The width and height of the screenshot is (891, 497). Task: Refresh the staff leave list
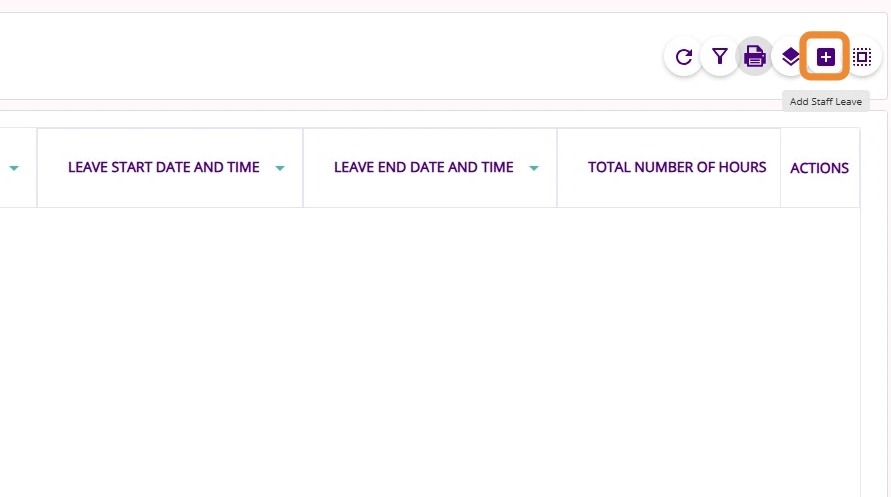click(x=684, y=57)
